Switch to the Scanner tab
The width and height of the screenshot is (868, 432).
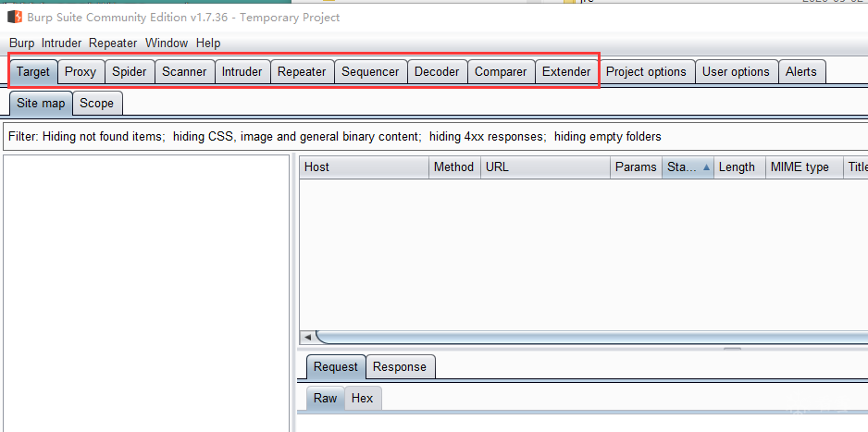coord(184,72)
